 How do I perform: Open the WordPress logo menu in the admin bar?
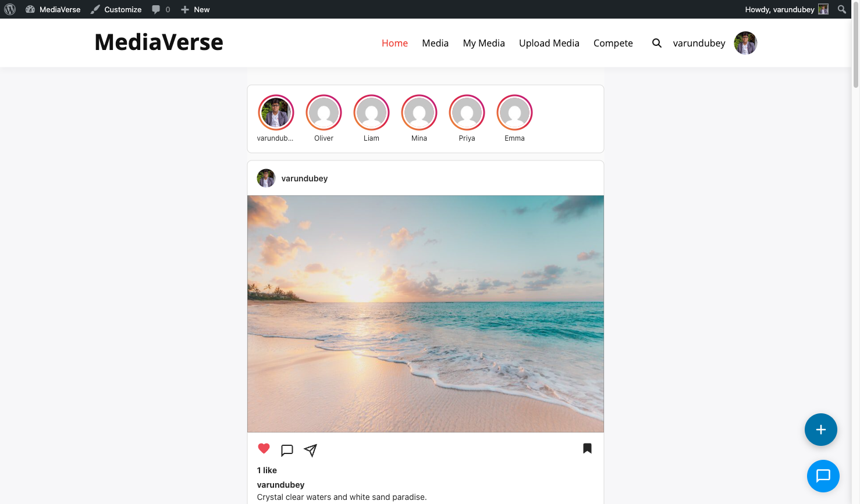point(10,9)
